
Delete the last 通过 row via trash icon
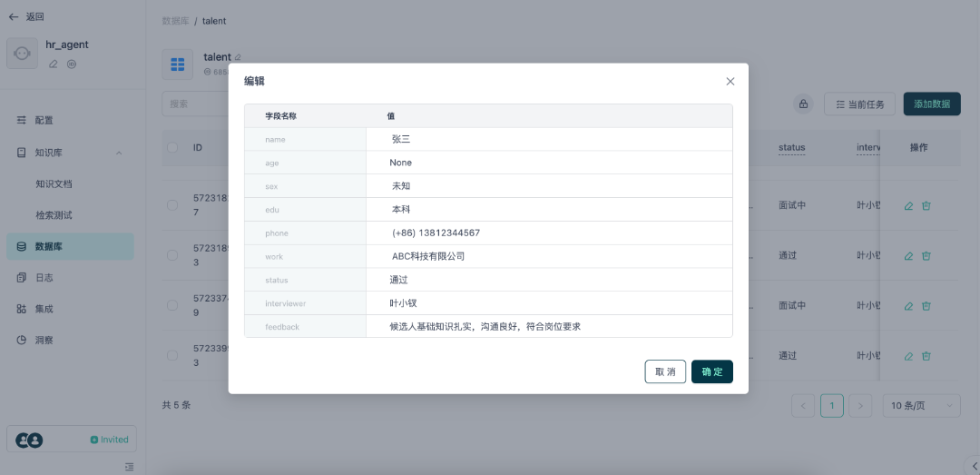926,356
